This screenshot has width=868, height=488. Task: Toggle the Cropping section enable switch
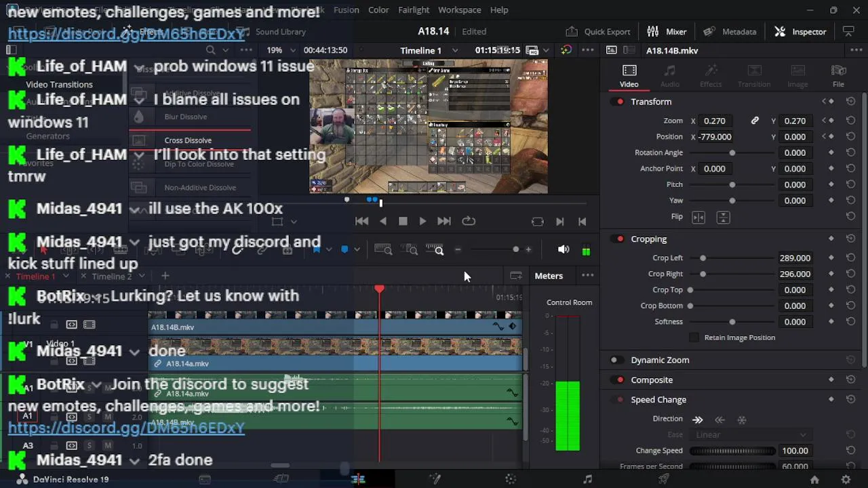click(x=618, y=239)
